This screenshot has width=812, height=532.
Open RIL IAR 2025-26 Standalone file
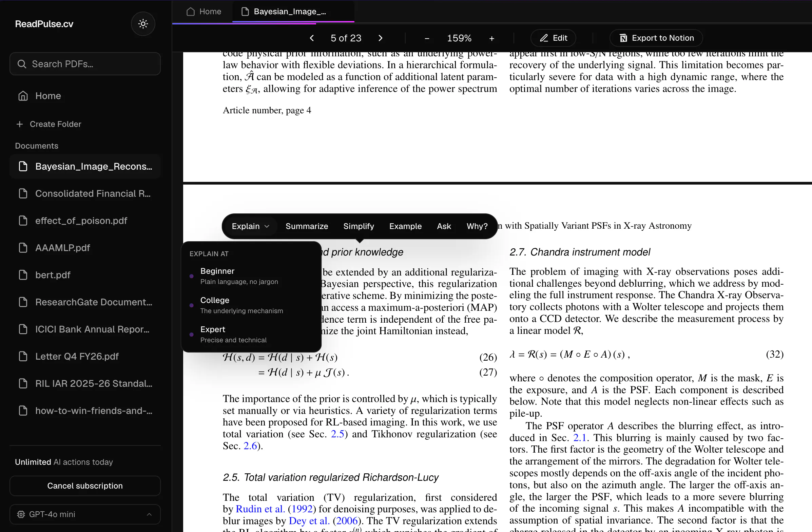[x=85, y=383]
